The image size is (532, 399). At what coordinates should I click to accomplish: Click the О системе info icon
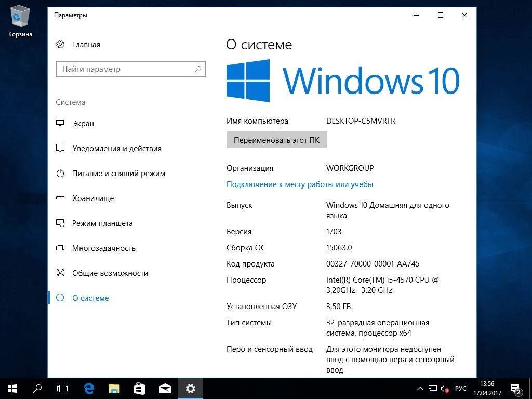click(60, 298)
